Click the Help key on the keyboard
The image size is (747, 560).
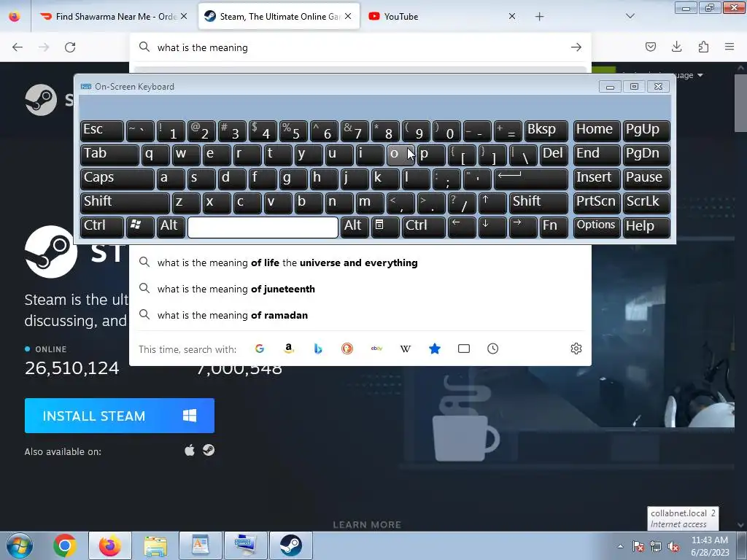click(646, 226)
